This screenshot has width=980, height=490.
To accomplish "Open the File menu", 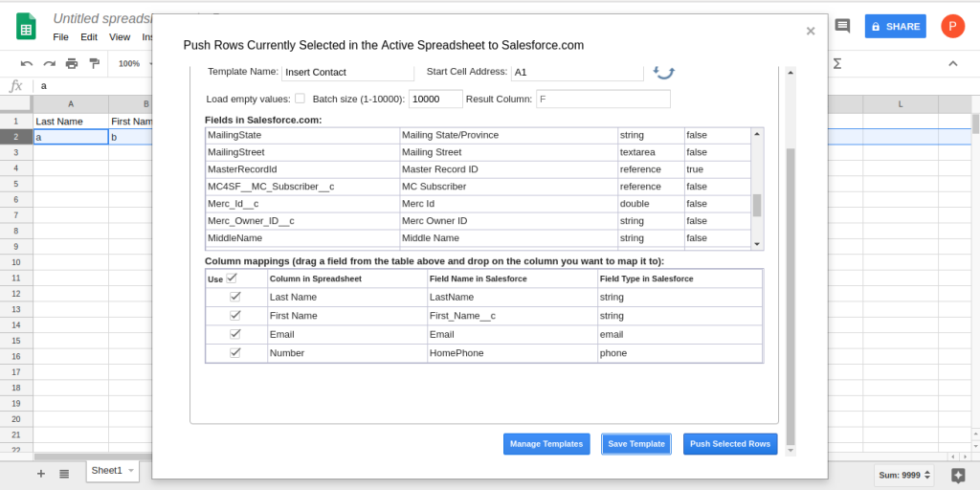I will 60,37.
